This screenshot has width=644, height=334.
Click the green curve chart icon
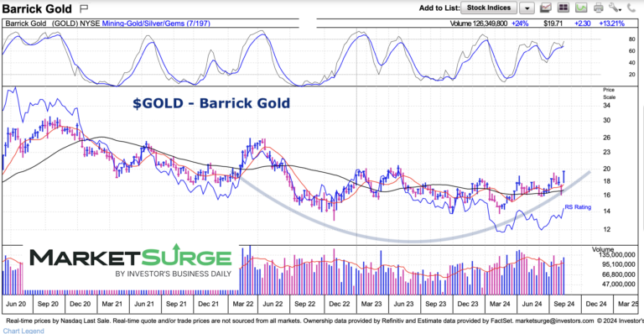581,8
